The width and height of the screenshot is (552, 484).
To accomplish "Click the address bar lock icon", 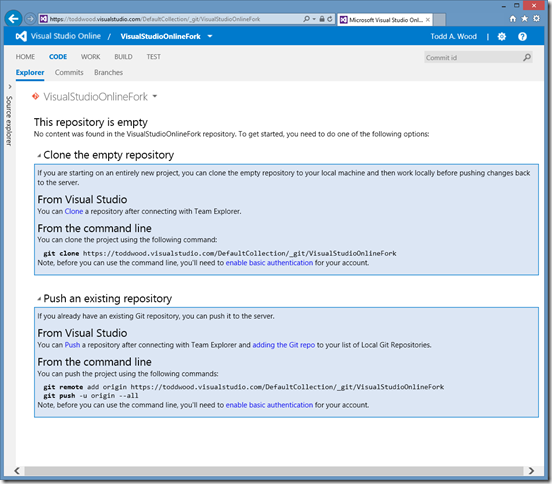I will 322,19.
